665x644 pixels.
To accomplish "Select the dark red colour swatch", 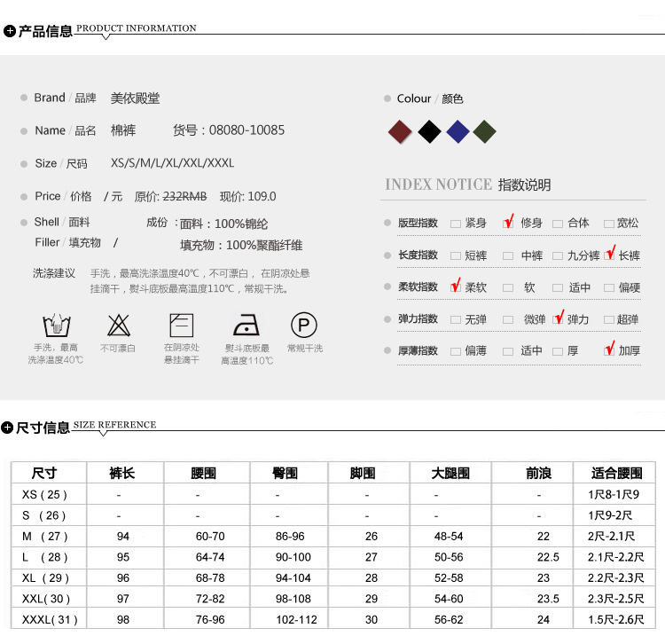I will 401,132.
